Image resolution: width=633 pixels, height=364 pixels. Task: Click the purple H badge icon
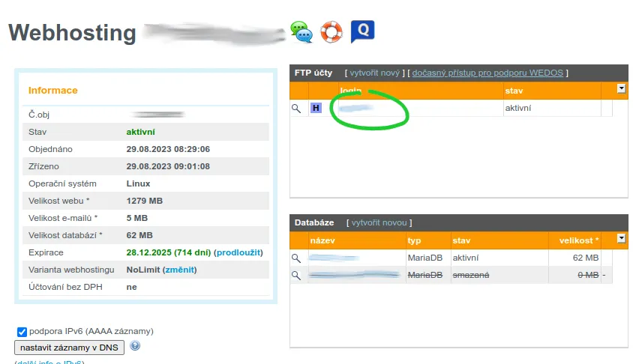[x=316, y=108]
